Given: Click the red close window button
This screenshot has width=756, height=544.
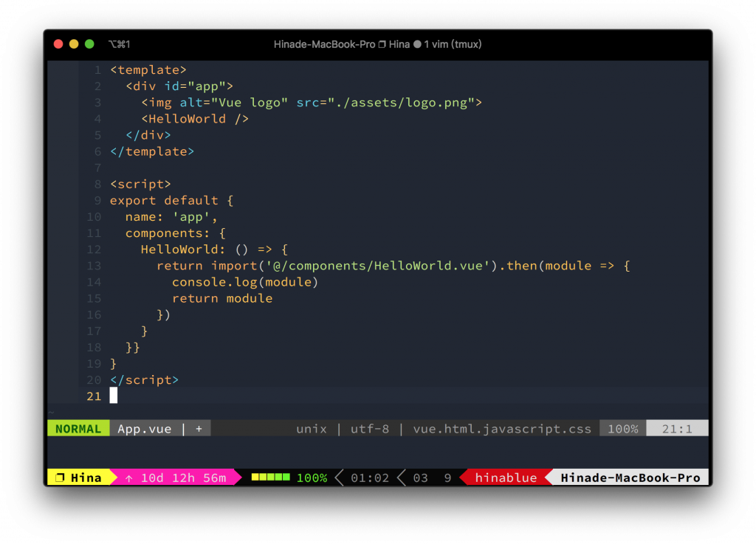Looking at the screenshot, I should pyautogui.click(x=58, y=44).
